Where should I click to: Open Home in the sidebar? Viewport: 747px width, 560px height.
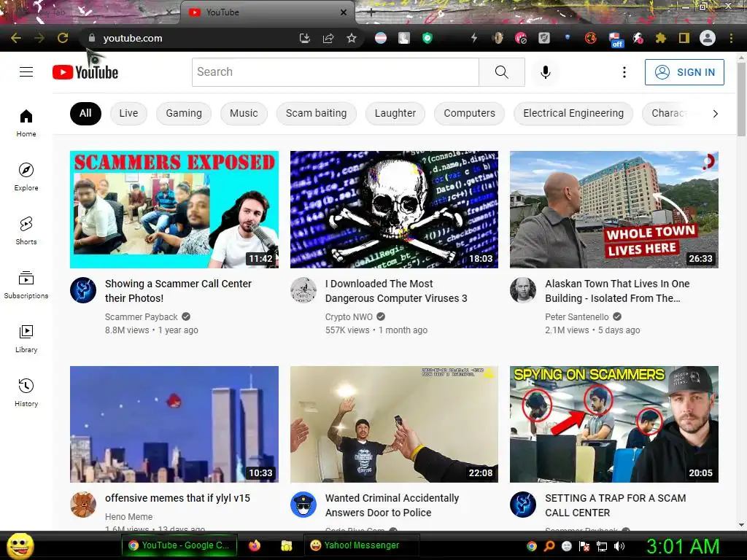tap(26, 123)
